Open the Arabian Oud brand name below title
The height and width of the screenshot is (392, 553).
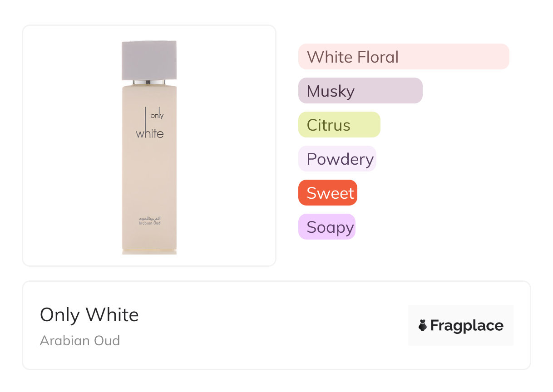80,340
